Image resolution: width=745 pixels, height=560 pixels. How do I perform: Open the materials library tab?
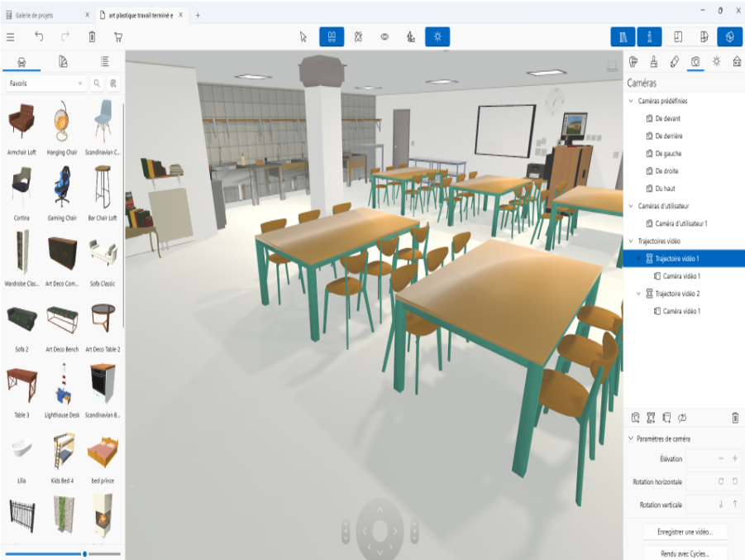(63, 61)
